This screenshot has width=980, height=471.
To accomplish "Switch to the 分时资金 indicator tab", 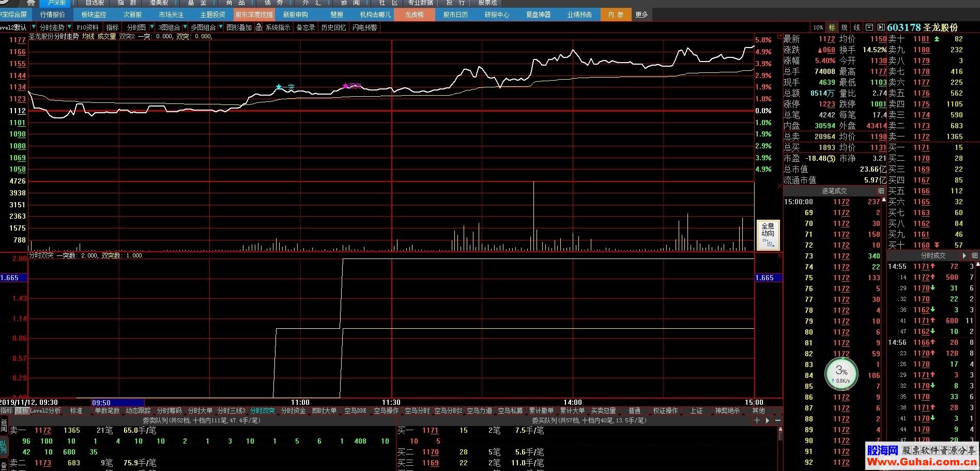I will [294, 411].
